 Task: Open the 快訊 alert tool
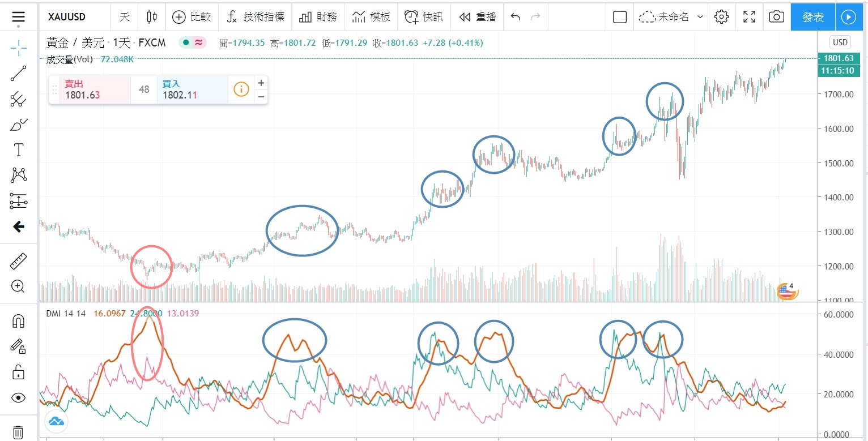coord(424,17)
